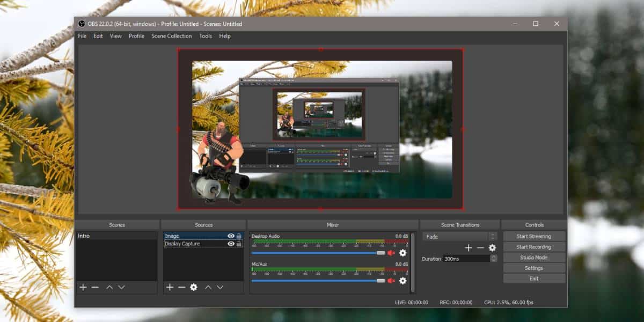The image size is (644, 322).
Task: Open the Scene Collection menu
Action: pyautogui.click(x=171, y=36)
